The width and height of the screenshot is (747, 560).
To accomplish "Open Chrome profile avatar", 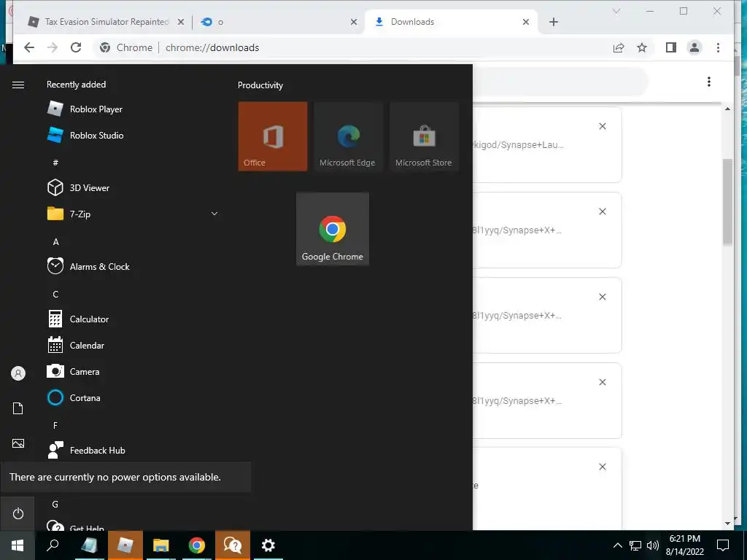I will [694, 47].
